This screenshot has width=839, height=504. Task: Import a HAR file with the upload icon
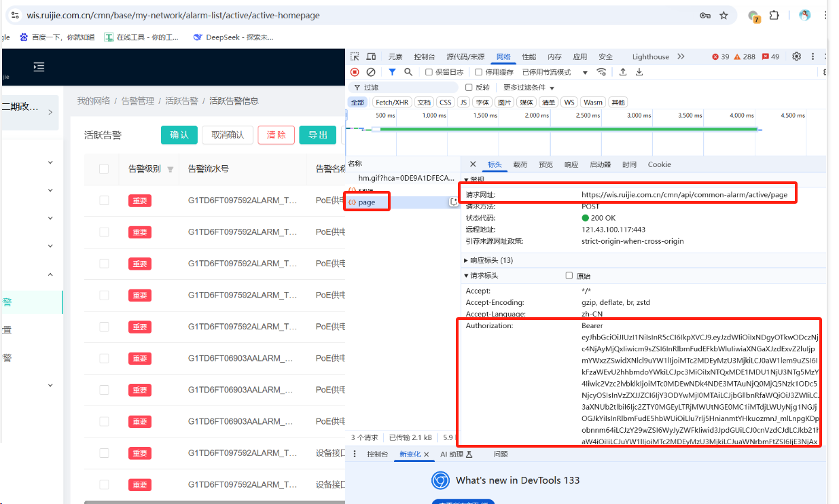click(x=623, y=72)
